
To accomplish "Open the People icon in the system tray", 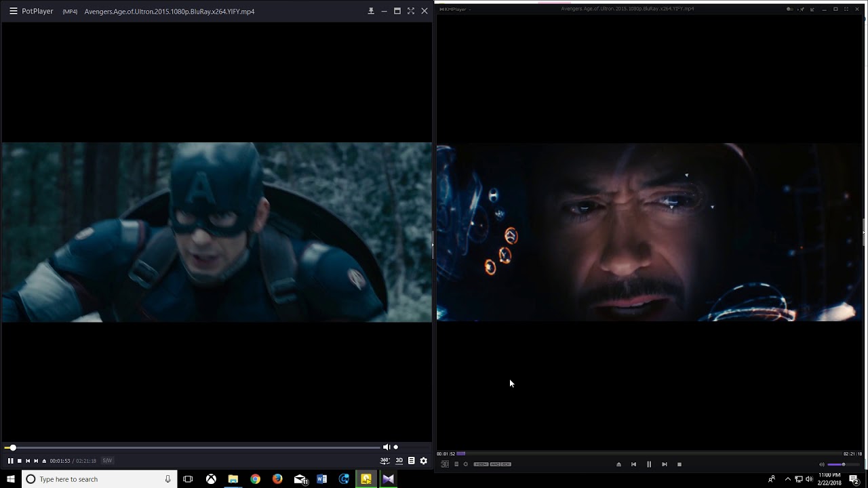I will pos(772,479).
